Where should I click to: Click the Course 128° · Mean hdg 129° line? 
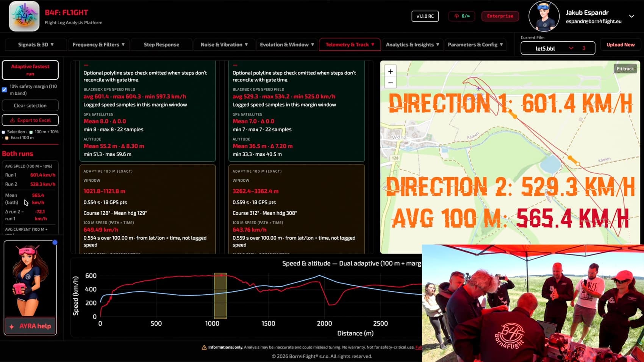(x=115, y=213)
